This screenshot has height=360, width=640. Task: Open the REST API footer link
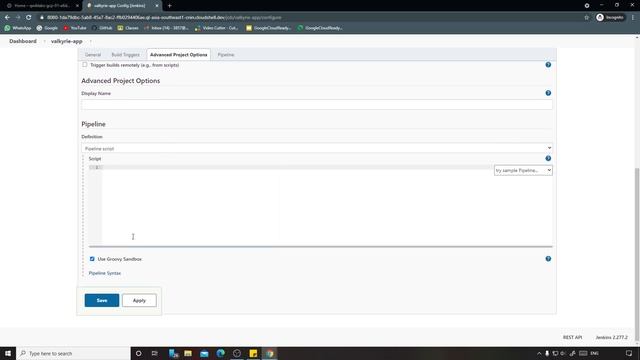pyautogui.click(x=572, y=337)
